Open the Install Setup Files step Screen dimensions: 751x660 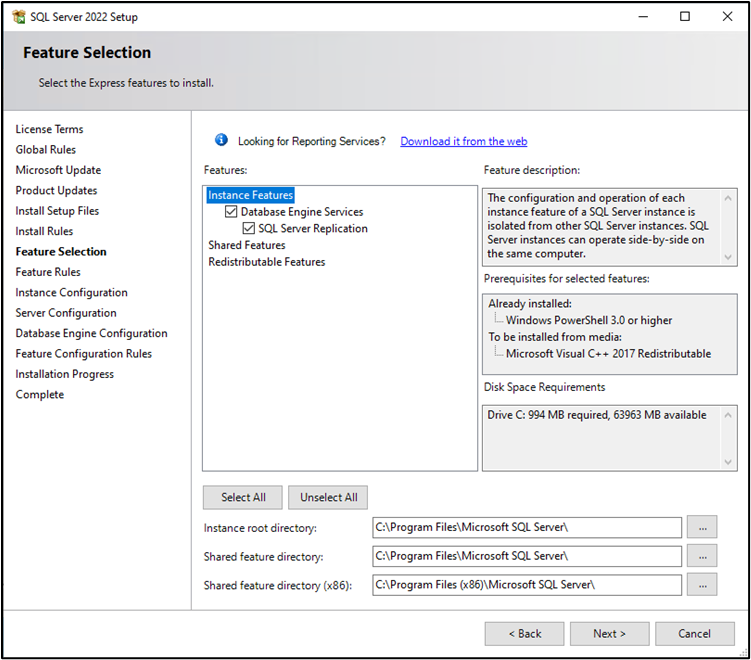(57, 211)
